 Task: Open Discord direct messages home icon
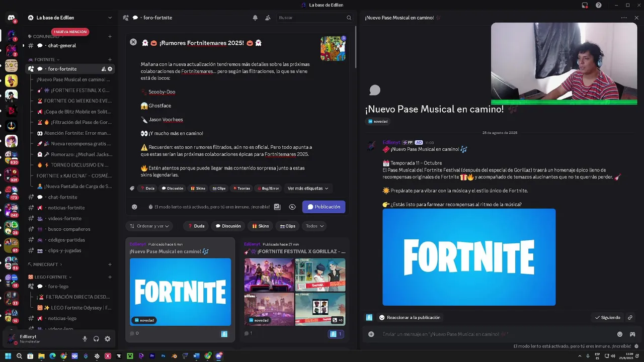point(11,18)
